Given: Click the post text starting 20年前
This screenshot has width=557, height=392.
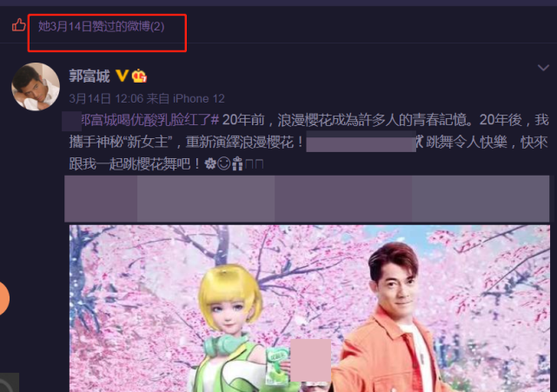Looking at the screenshot, I should pyautogui.click(x=308, y=143).
